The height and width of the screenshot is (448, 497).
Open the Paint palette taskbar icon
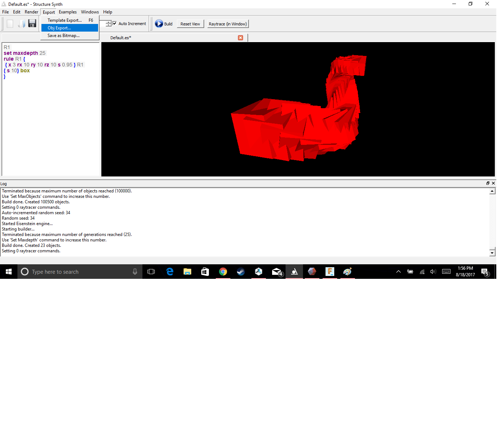[x=347, y=272]
